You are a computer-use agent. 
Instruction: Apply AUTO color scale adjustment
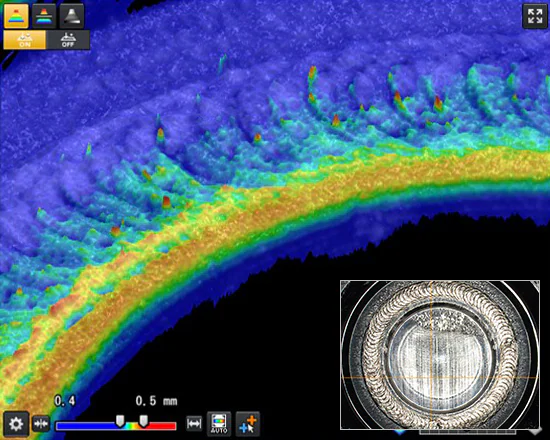pyautogui.click(x=219, y=424)
